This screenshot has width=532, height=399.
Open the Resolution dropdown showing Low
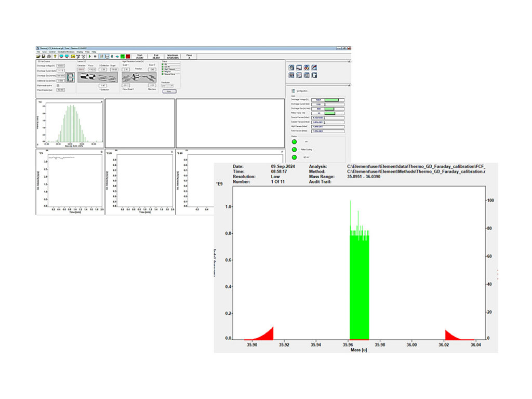click(167, 86)
